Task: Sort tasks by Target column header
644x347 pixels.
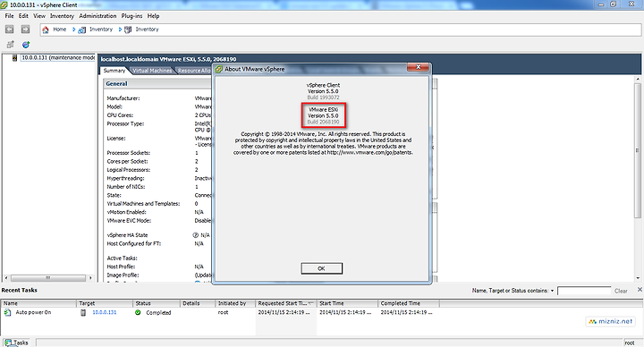Action: [106, 303]
